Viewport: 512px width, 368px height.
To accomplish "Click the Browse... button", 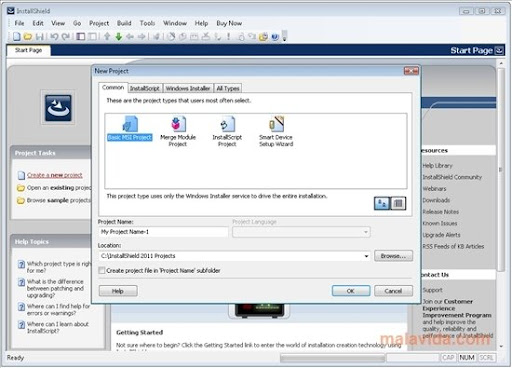I will click(393, 256).
